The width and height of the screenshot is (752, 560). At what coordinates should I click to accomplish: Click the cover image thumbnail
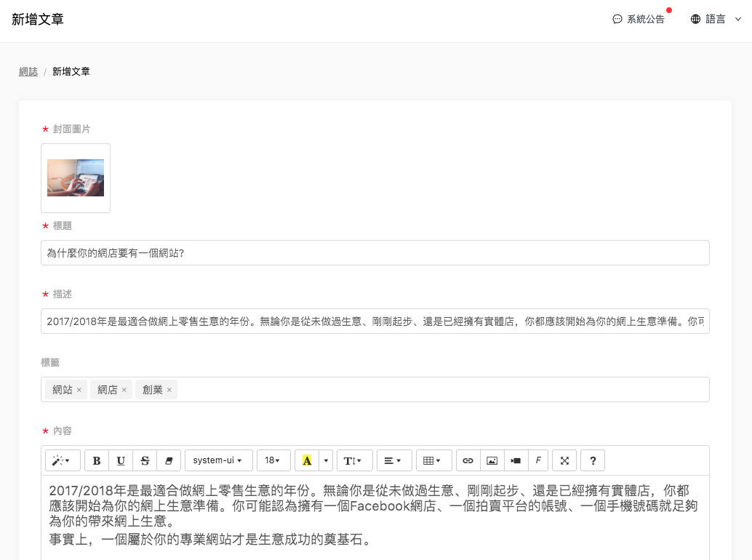tap(76, 178)
